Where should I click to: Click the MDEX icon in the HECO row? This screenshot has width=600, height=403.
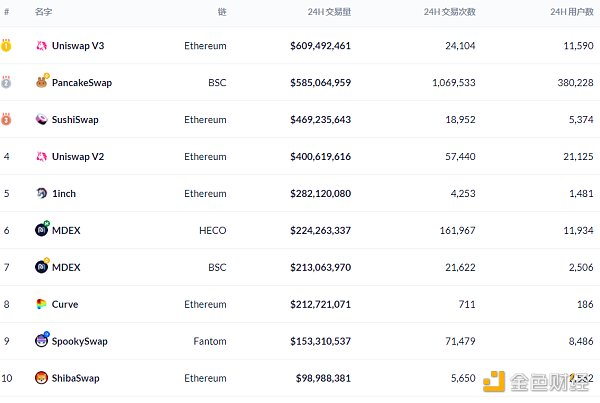[x=41, y=230]
